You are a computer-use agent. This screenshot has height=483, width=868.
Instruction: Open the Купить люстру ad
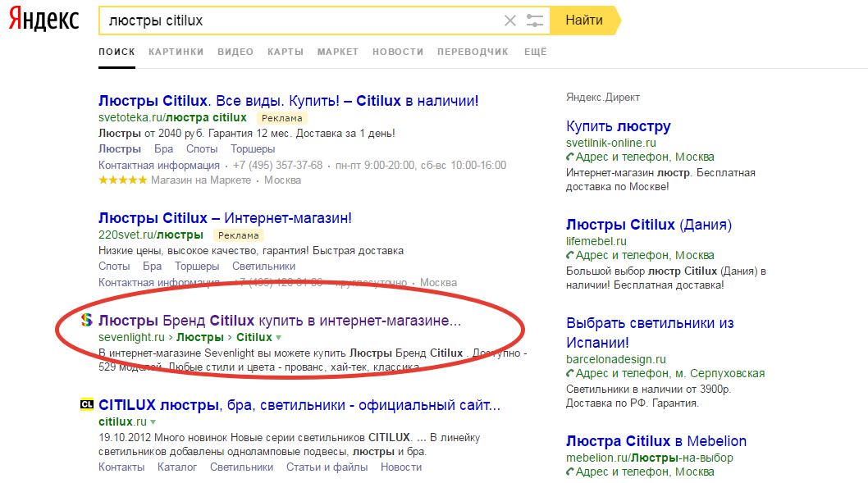click(x=619, y=126)
